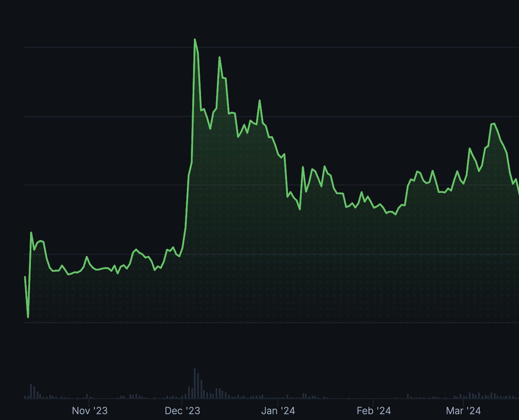The width and height of the screenshot is (519, 420).
Task: Click the Mar '24 axis label
Action: click(463, 411)
